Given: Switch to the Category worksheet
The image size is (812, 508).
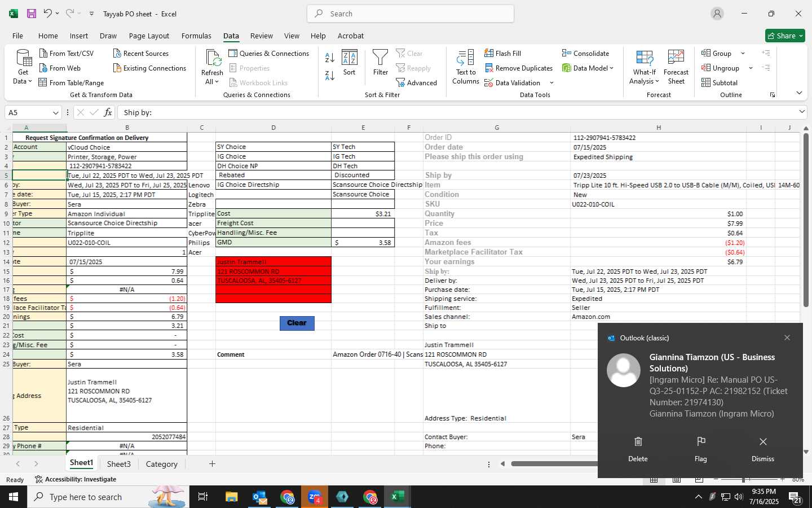Looking at the screenshot, I should click(161, 464).
